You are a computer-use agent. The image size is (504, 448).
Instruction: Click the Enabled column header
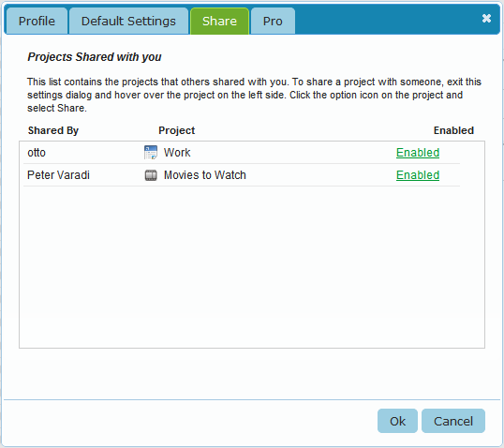(453, 130)
